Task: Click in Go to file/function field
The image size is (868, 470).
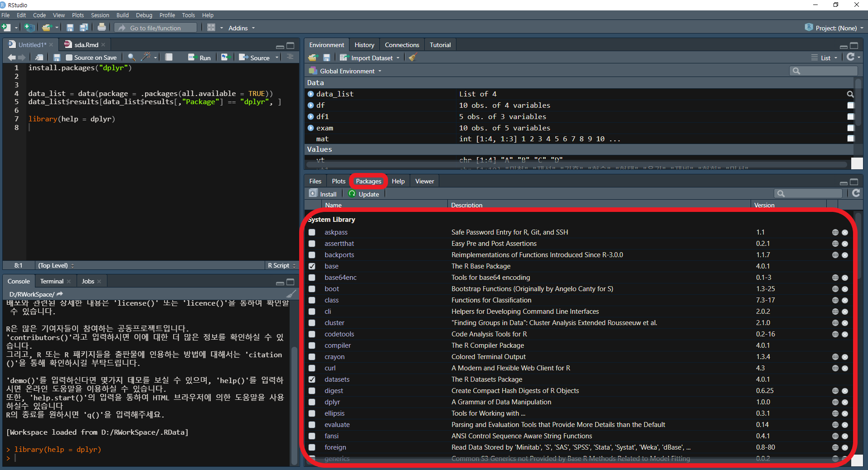Action: coord(155,28)
